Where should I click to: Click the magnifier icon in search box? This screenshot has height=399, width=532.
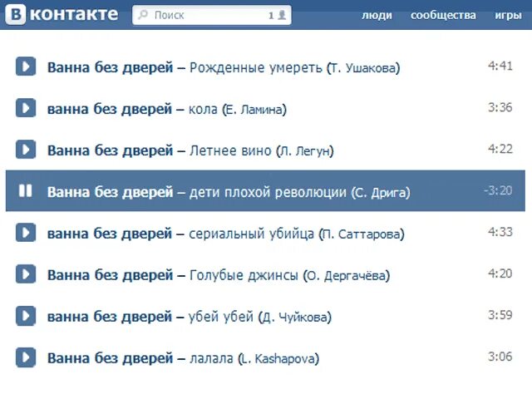coord(143,15)
